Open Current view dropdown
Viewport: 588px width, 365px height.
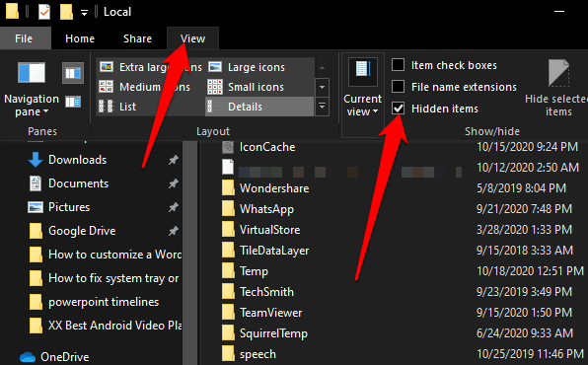click(x=362, y=105)
